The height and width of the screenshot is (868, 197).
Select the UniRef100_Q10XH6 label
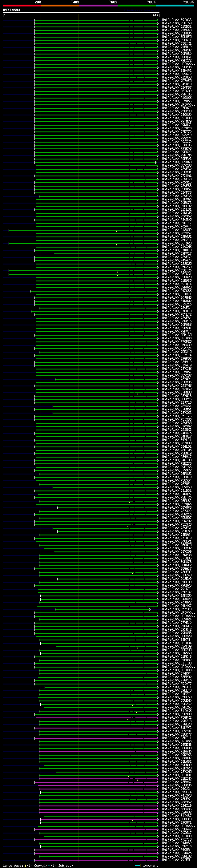coord(176,247)
